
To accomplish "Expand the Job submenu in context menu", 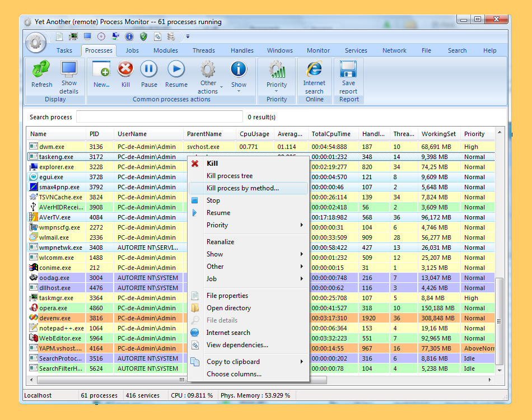I will (x=248, y=279).
